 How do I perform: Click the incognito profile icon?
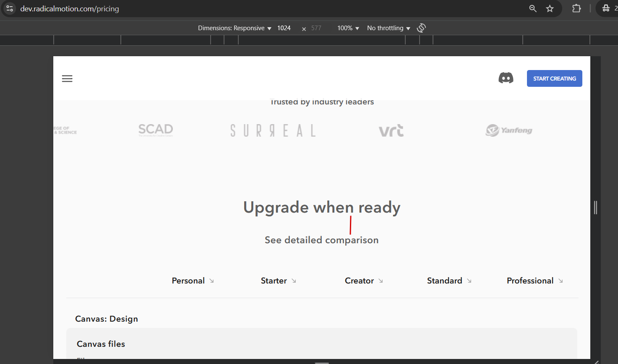pos(606,8)
